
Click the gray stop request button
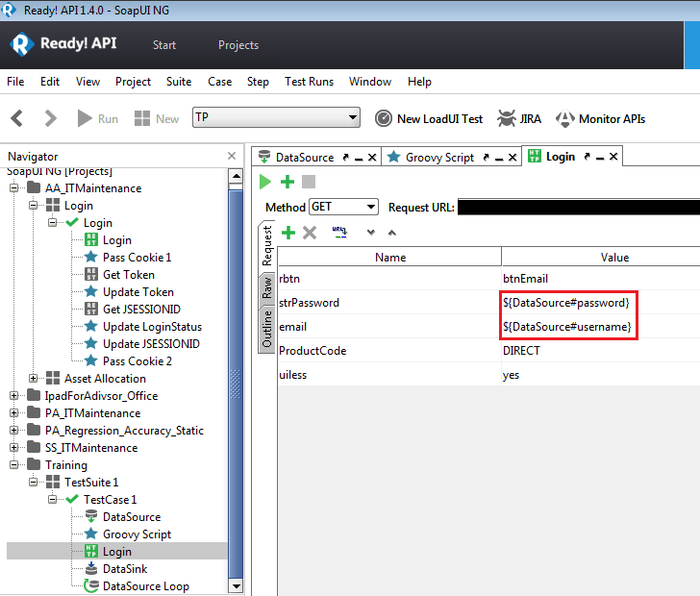point(309,182)
